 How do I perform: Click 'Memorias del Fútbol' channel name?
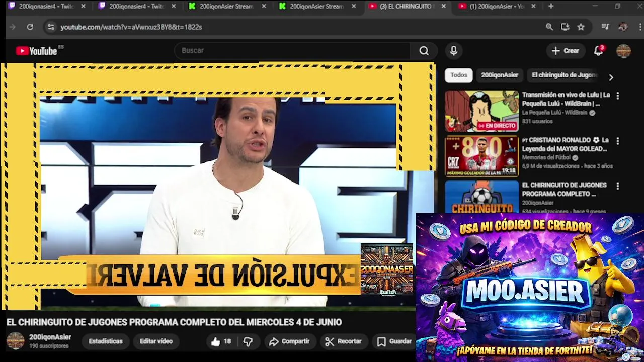[x=546, y=158]
